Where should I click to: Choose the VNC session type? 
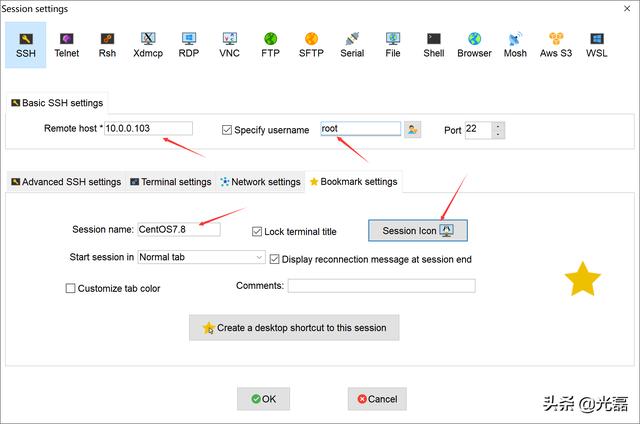[229, 45]
